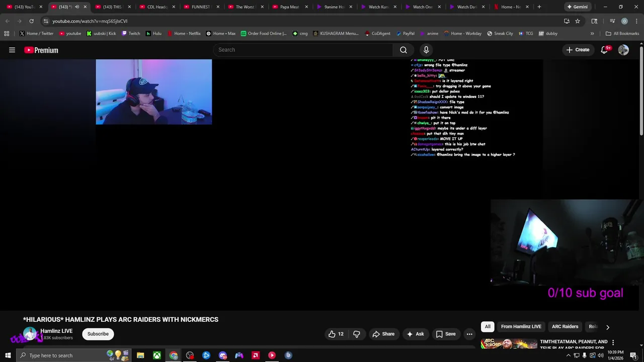Click the search magnifier button
The image size is (644, 362).
click(x=404, y=50)
